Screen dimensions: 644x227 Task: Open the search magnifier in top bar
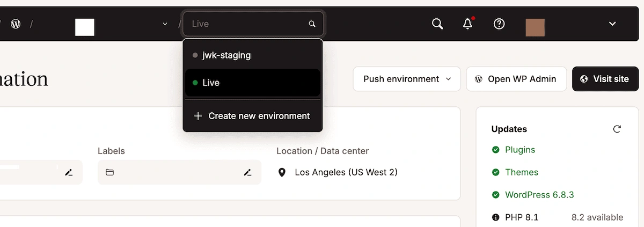point(437,24)
